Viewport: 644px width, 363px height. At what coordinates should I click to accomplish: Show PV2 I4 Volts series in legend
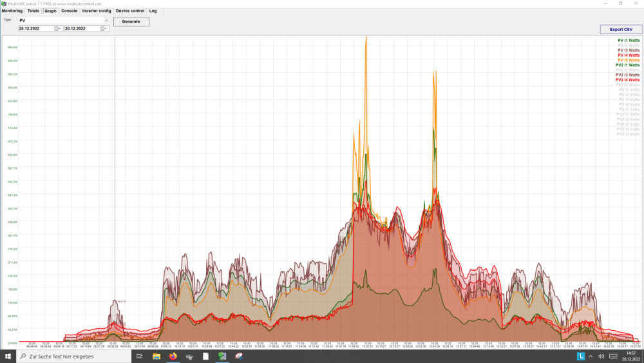pos(628,129)
